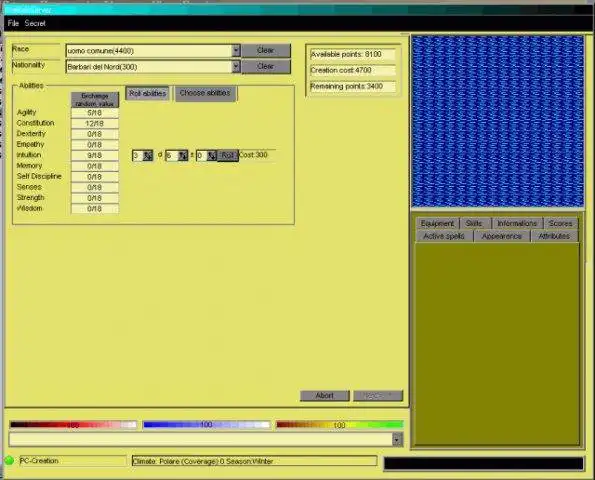
Task: Click the number-of-dice spinner showing 3
Action: pos(142,156)
